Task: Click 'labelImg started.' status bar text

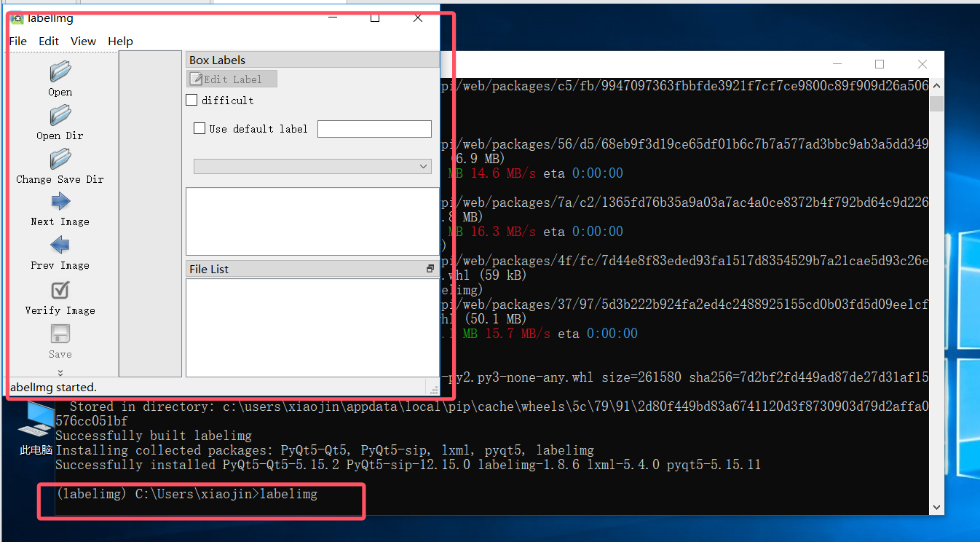Action: click(x=53, y=387)
